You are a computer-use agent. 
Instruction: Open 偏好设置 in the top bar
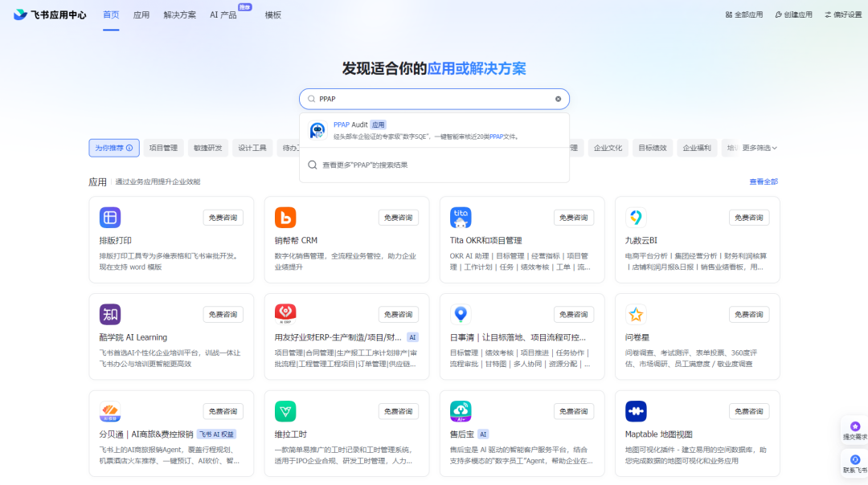click(x=843, y=15)
